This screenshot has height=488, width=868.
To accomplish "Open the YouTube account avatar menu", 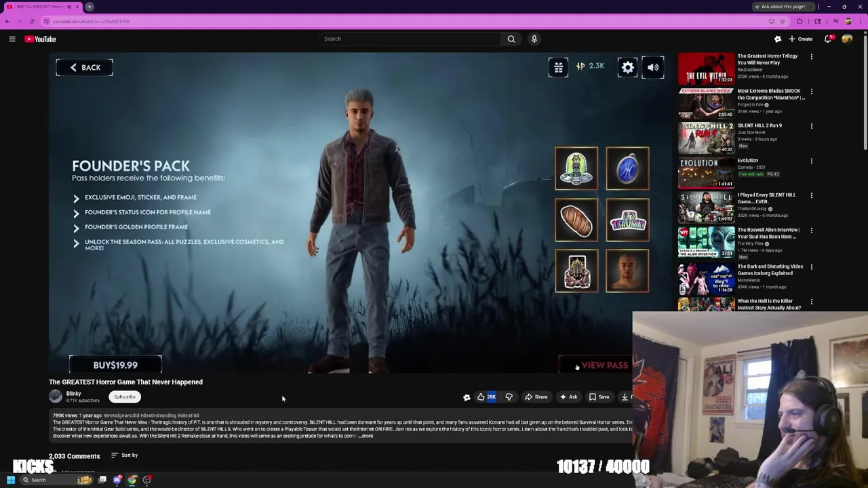I will click(x=847, y=39).
